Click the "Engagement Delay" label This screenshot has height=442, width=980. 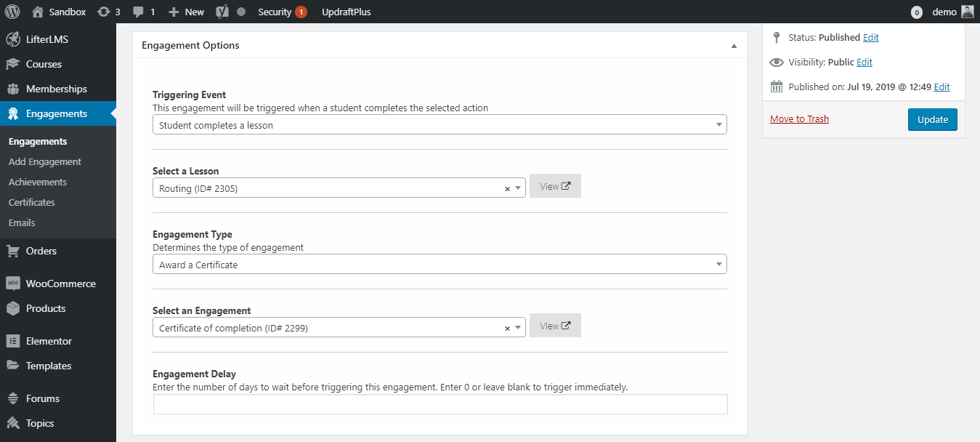click(x=194, y=374)
